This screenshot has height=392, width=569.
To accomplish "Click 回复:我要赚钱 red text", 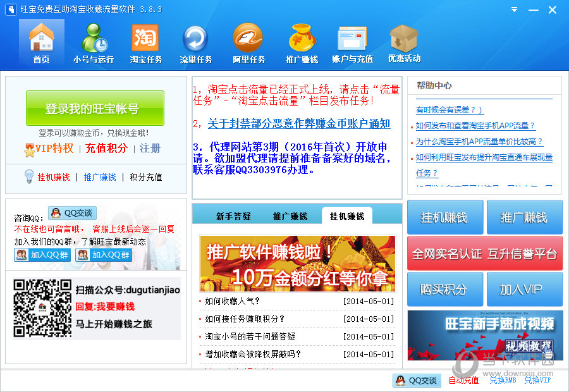I will pyautogui.click(x=105, y=307).
